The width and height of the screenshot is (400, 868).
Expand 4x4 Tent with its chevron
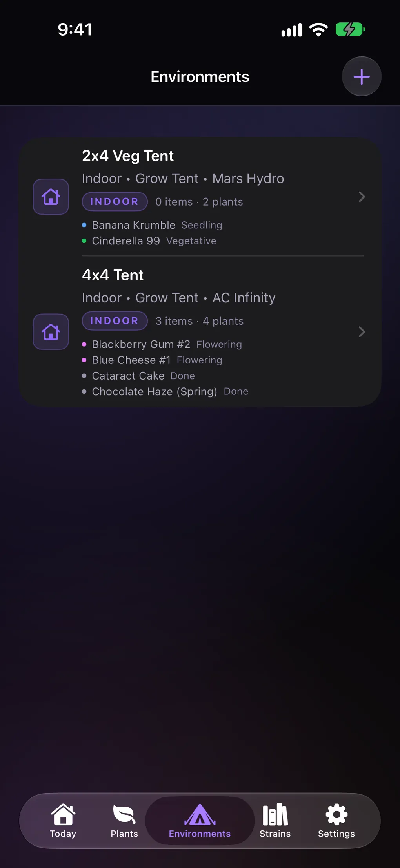(362, 332)
